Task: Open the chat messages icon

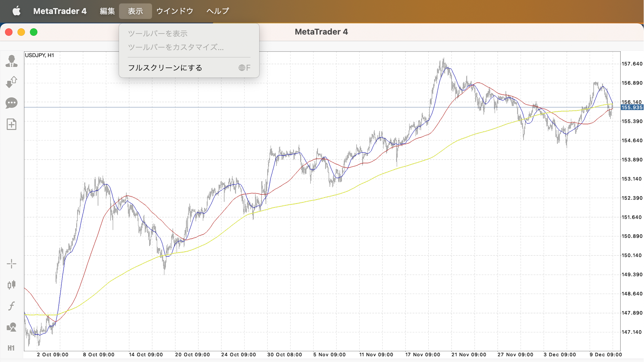Action: pos(11,103)
